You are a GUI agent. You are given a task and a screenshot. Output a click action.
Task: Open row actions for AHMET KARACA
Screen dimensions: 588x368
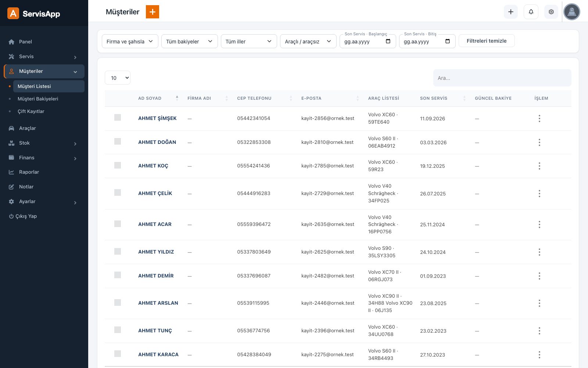coord(539,355)
